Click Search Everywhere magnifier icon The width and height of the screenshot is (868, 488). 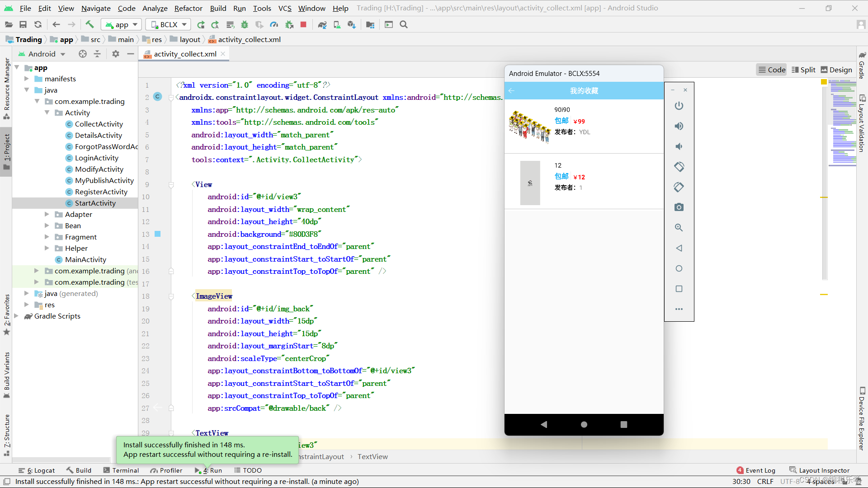click(x=404, y=24)
